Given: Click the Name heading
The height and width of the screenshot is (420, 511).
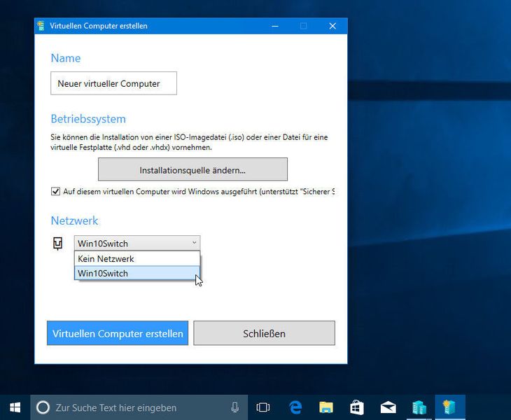Looking at the screenshot, I should pos(66,58).
